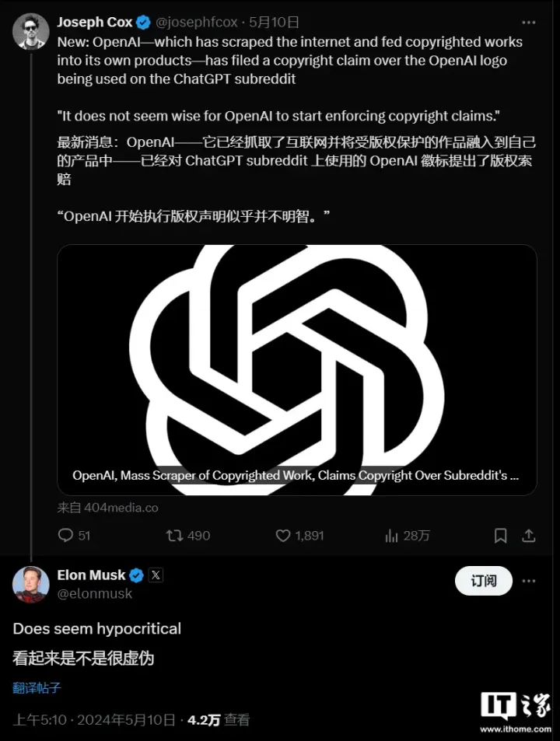
Task: Like the tweet with the heart icon
Action: click(284, 535)
